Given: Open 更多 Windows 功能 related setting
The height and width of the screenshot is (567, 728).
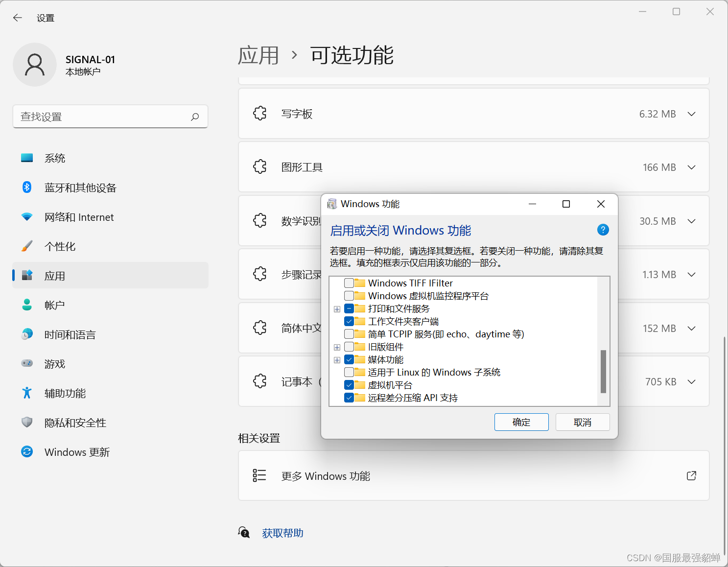Looking at the screenshot, I should point(474,475).
